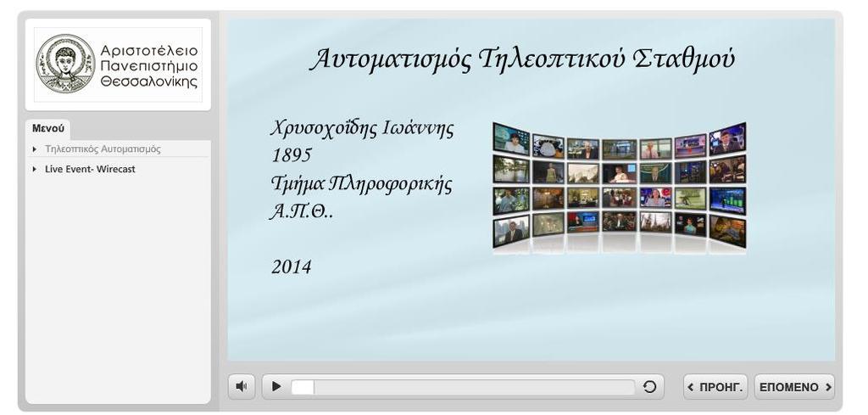Replay the current slide
This screenshot has width=868, height=415.
[x=649, y=387]
